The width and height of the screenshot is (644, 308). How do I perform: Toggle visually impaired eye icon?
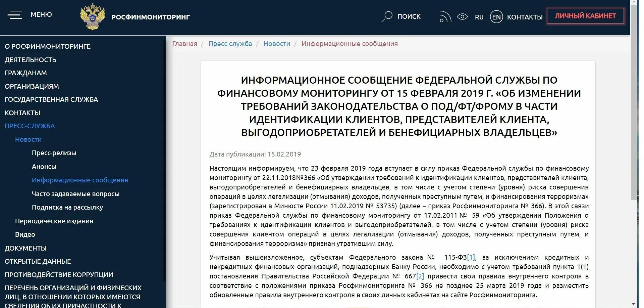pyautogui.click(x=463, y=16)
